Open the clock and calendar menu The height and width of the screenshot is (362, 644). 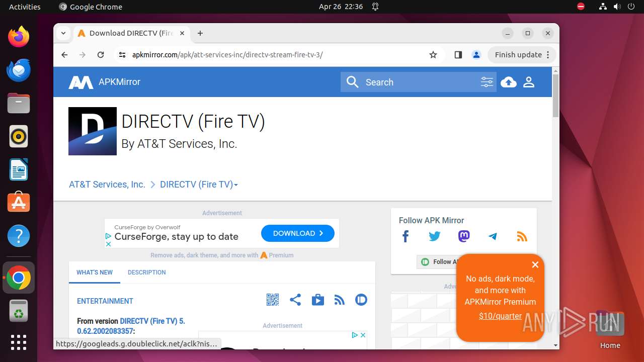tap(341, 7)
